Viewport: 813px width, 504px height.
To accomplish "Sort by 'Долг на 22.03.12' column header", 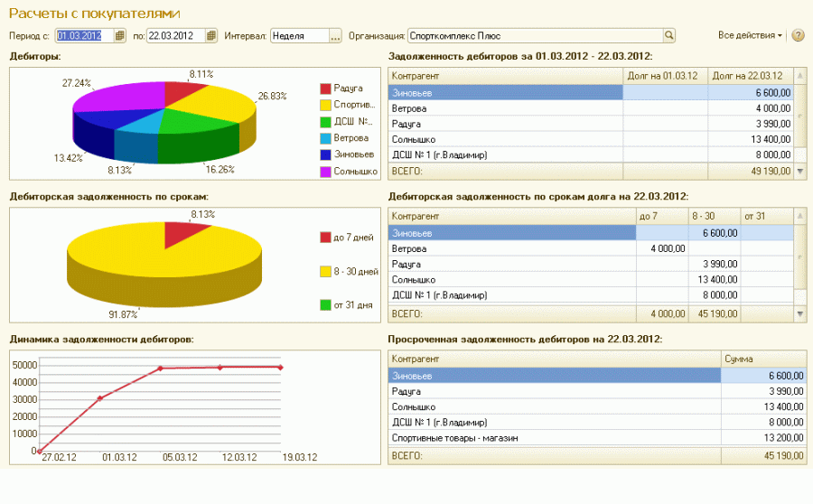I will tap(751, 75).
